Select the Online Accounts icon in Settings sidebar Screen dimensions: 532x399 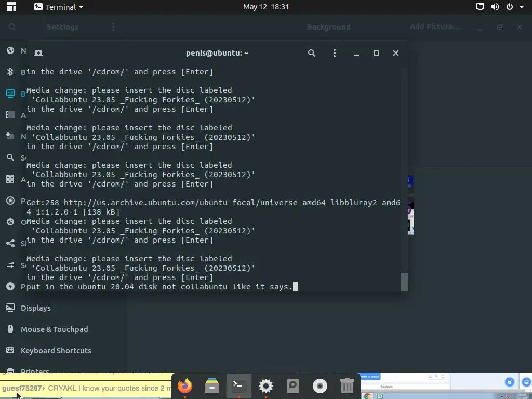tap(10, 222)
